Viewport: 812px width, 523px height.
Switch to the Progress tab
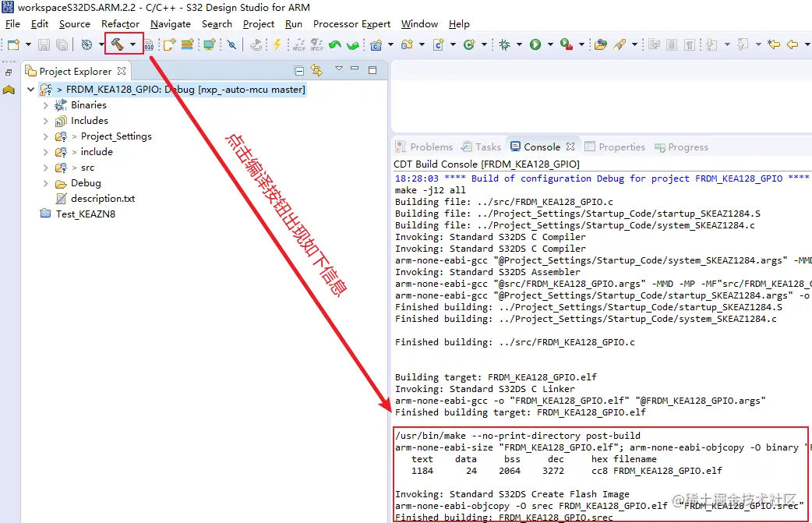tap(681, 147)
